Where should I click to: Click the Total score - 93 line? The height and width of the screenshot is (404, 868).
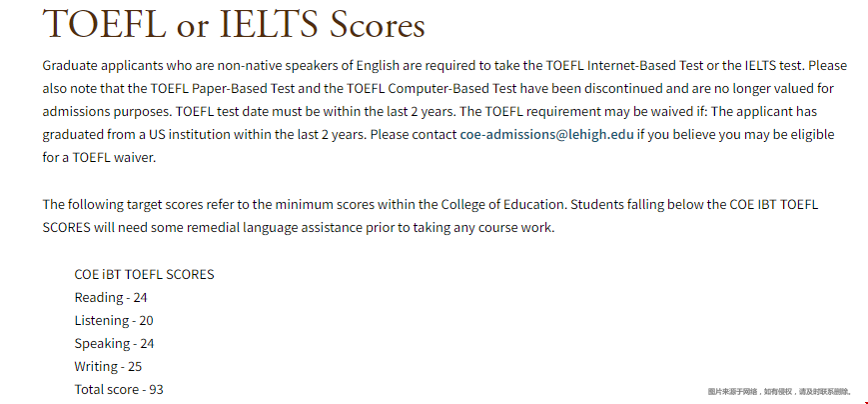pyautogui.click(x=119, y=390)
